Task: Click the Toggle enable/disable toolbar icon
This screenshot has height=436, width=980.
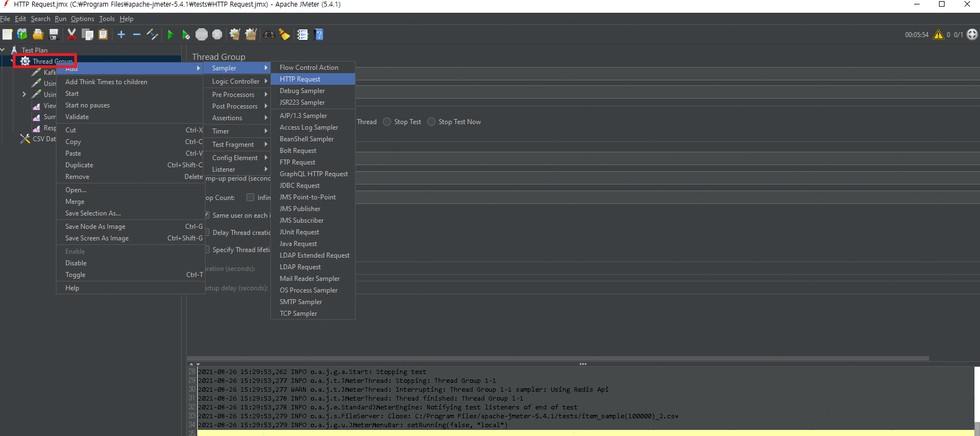Action: [152, 34]
